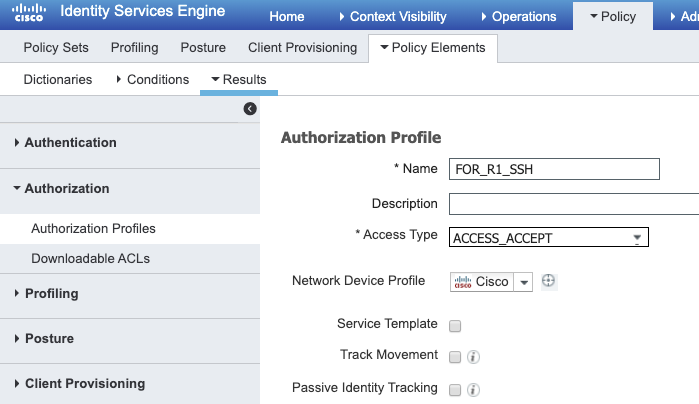This screenshot has width=699, height=404.
Task: Enable the Service Template checkbox
Action: click(455, 325)
